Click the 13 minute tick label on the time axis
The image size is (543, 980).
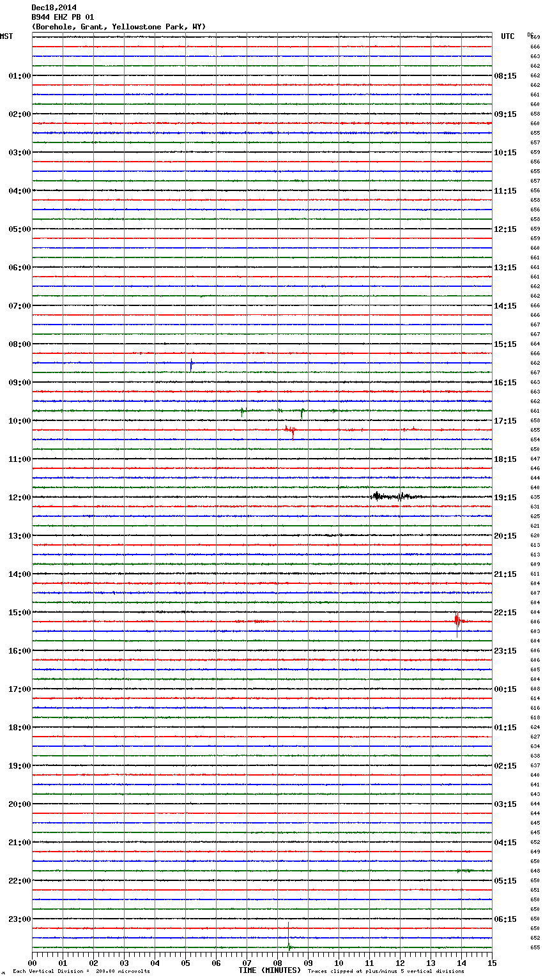(431, 963)
